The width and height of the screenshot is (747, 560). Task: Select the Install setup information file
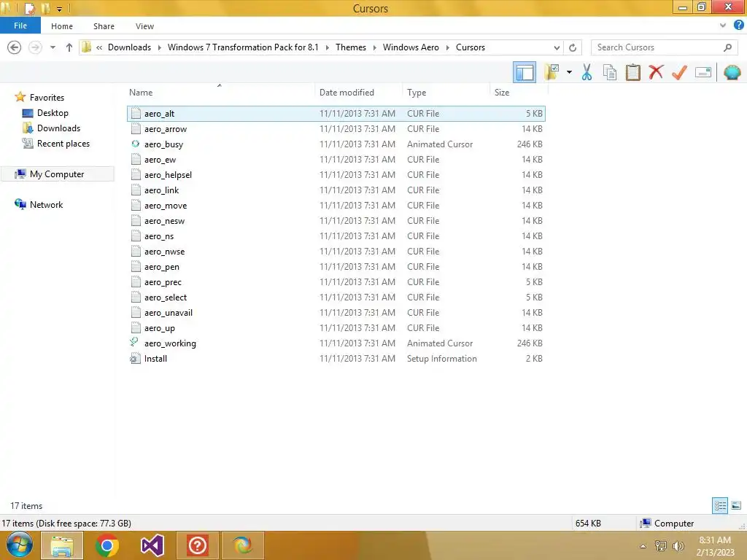pyautogui.click(x=336, y=359)
